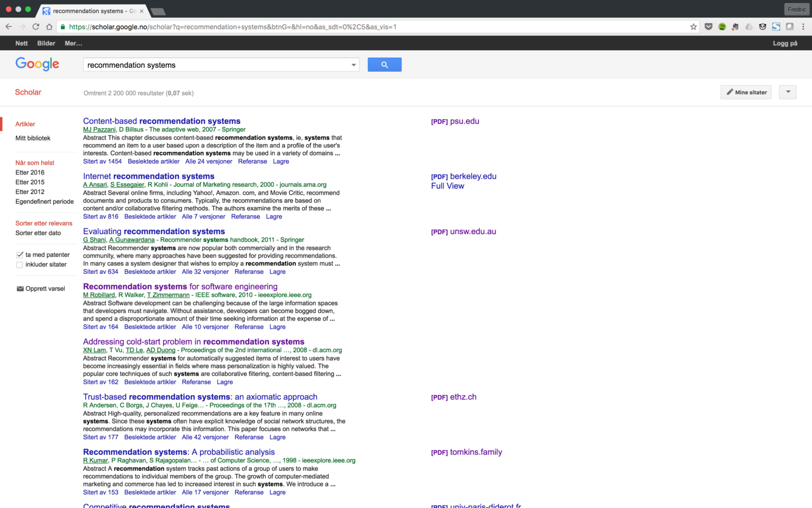Open Chrome three-dot menu

pos(803,27)
